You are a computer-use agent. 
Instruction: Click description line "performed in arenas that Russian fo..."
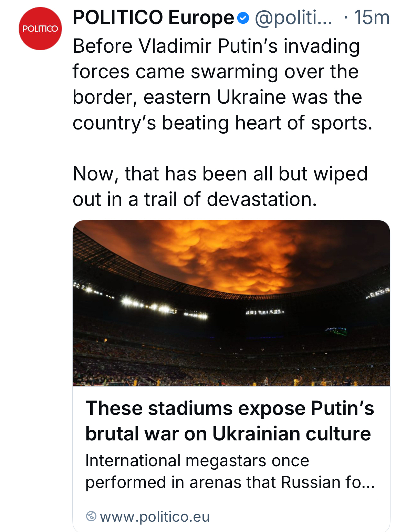[230, 482]
